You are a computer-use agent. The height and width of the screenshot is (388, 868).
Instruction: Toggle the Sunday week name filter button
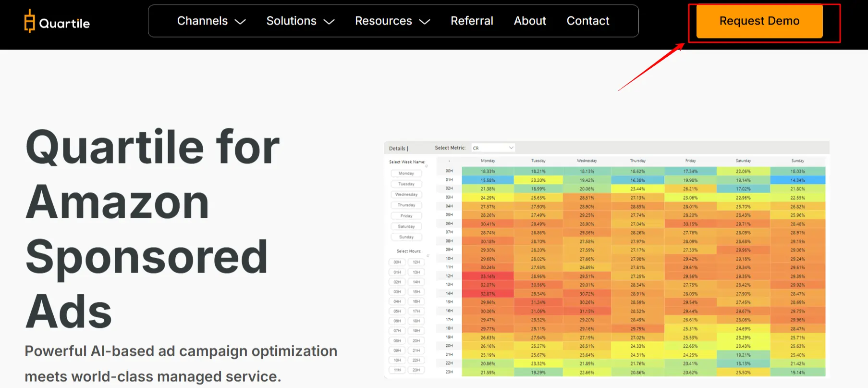pos(406,237)
